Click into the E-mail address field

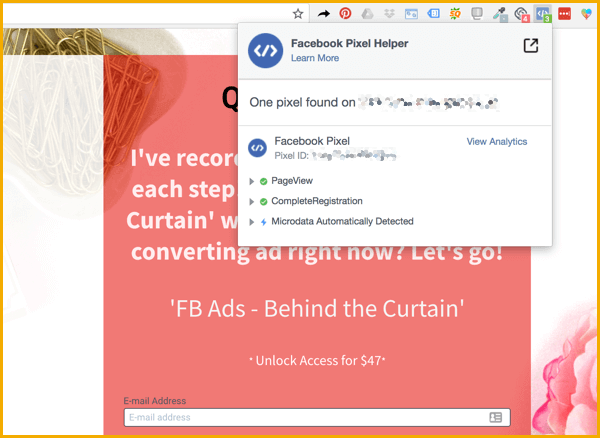(x=317, y=417)
